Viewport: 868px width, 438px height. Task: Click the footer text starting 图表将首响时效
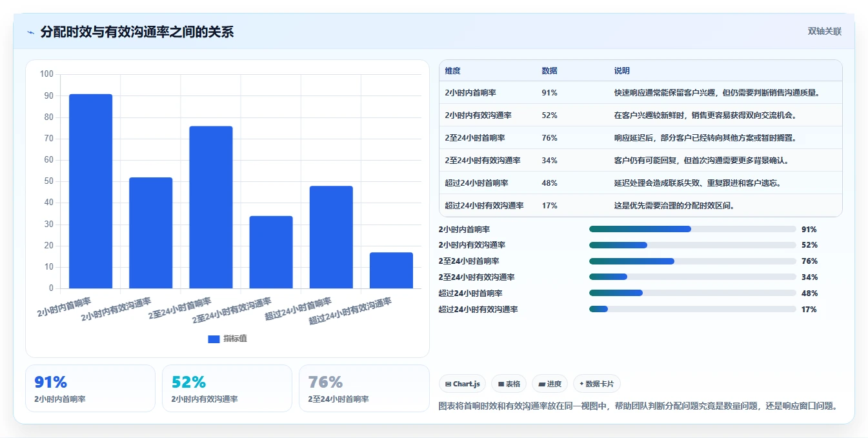[638, 406]
